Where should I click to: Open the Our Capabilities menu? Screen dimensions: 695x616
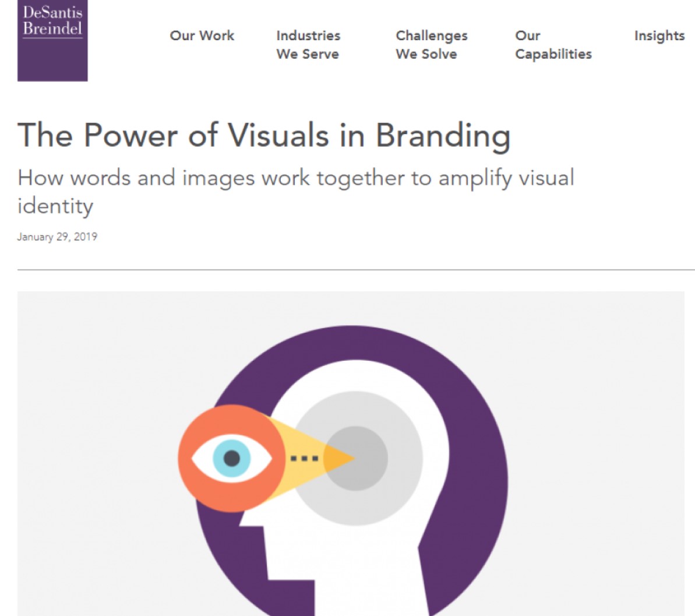pos(553,45)
